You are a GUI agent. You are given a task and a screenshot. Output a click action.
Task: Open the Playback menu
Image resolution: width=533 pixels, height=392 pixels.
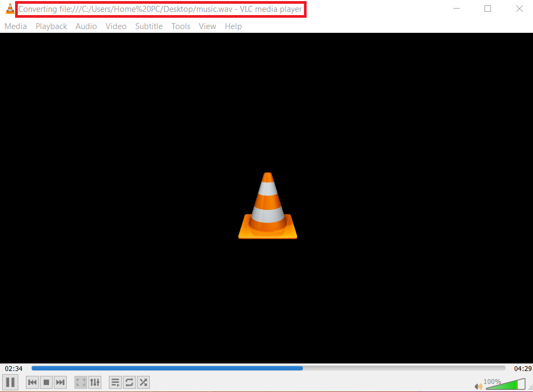(51, 26)
